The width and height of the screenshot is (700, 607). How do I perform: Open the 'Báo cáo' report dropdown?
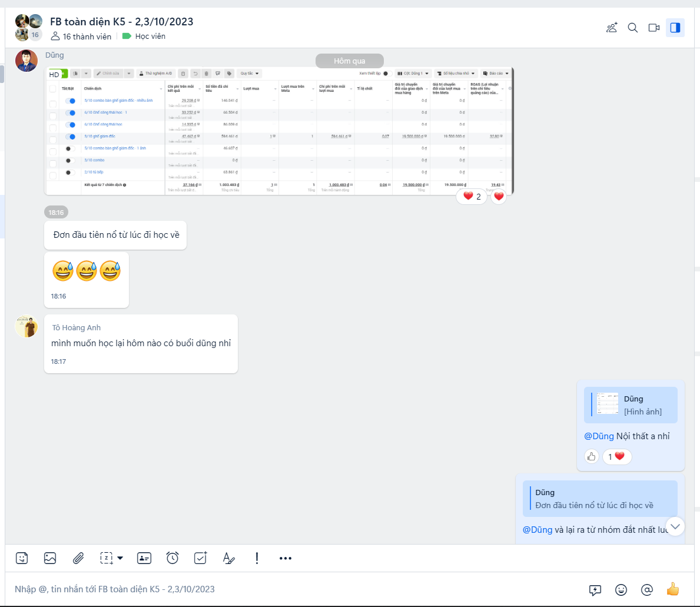click(496, 74)
